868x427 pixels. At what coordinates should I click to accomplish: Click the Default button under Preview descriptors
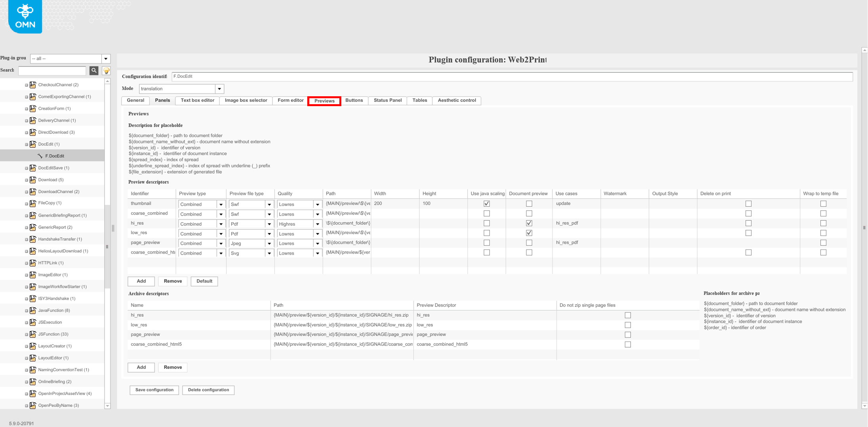pos(204,281)
